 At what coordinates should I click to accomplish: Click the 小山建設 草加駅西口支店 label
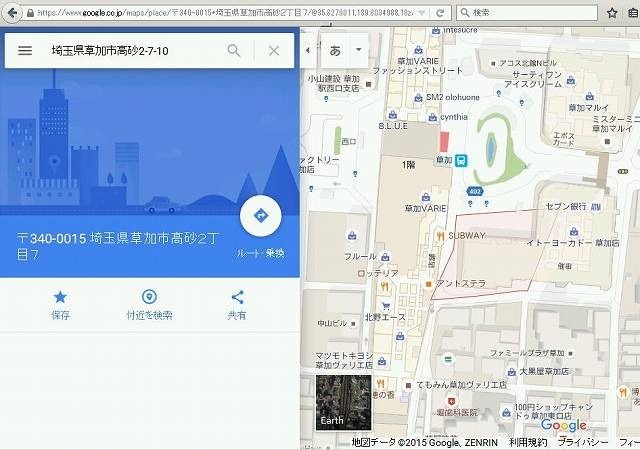333,83
